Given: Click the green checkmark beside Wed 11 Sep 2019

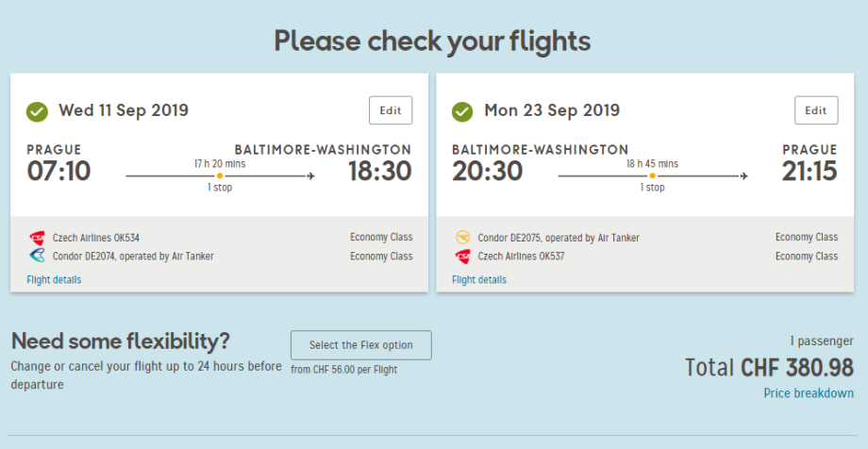Looking at the screenshot, I should tap(37, 112).
